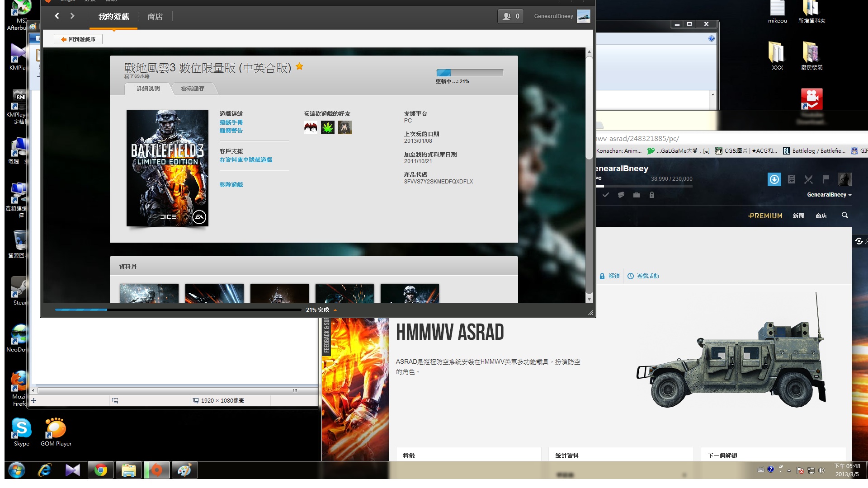Open Battlelog search magnifier icon
This screenshot has width=868, height=488.
pyautogui.click(x=844, y=216)
